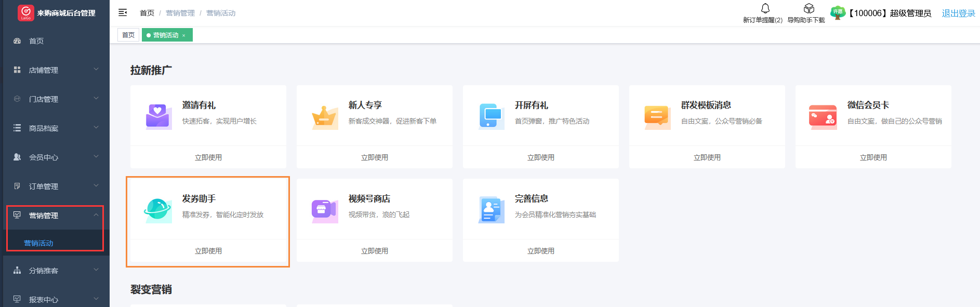Viewport: 980px width, 307px height.
Task: Open the 微信会员卡 red card icon
Action: [x=823, y=117]
